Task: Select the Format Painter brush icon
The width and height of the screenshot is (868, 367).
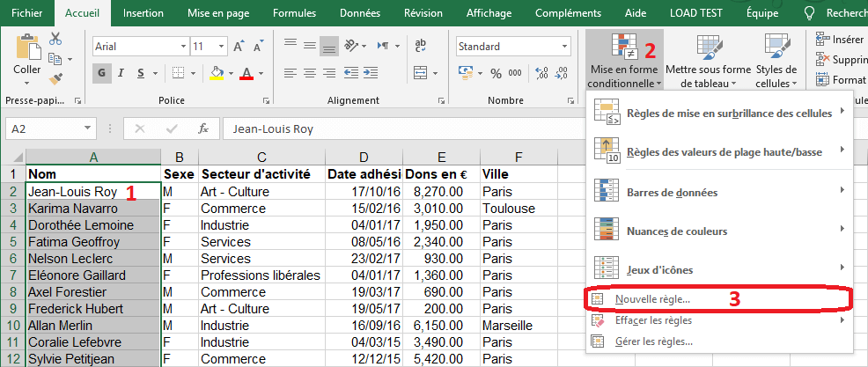Action: click(55, 78)
